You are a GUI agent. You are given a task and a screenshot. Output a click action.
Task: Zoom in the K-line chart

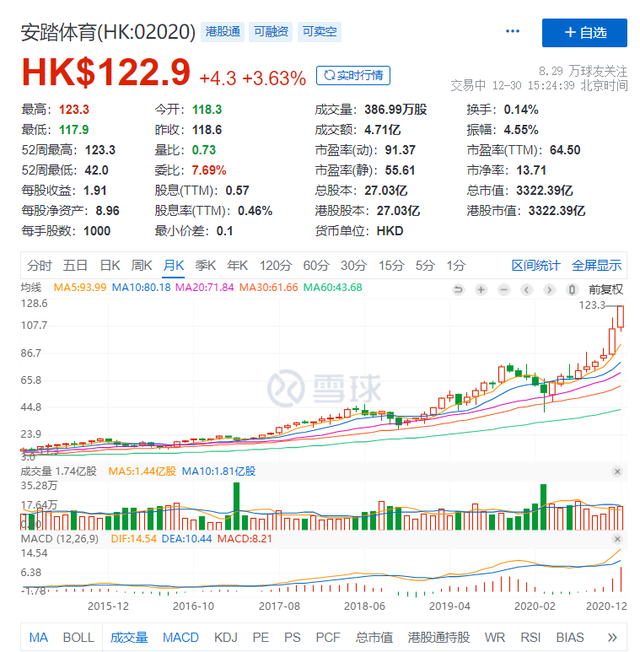coord(481,289)
